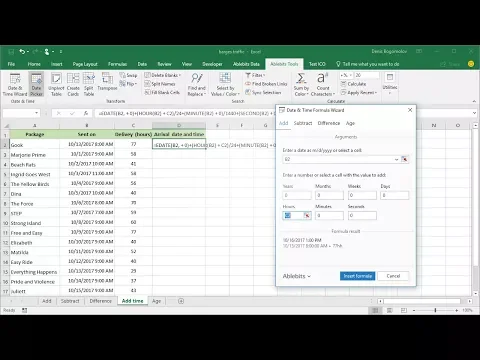The height and width of the screenshot is (360, 480).
Task: Select the Split Table tool
Action: click(x=89, y=85)
